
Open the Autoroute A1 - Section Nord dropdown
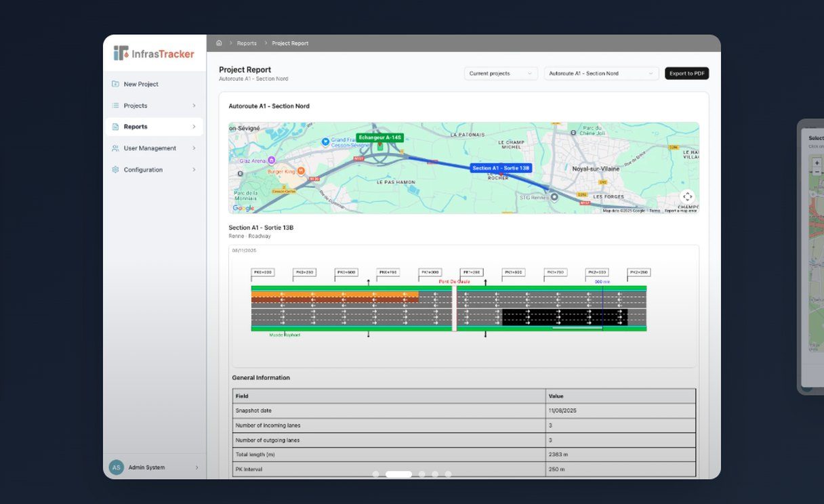(x=601, y=73)
